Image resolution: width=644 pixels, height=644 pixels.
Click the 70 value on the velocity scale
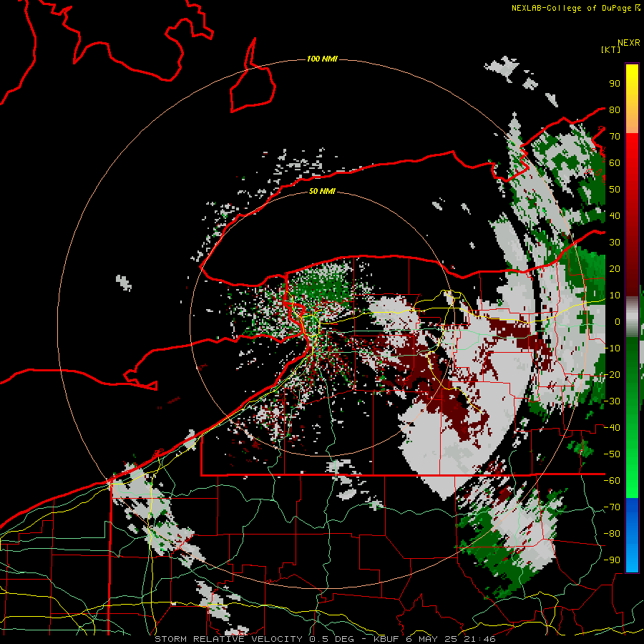coord(615,137)
